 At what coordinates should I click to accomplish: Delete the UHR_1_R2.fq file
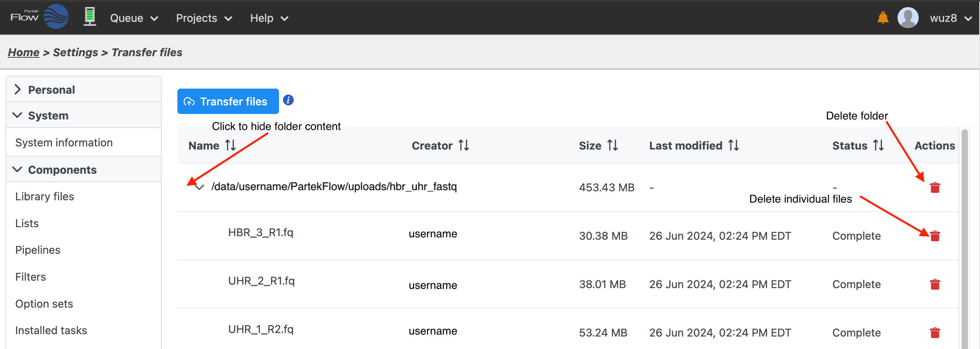(x=935, y=333)
